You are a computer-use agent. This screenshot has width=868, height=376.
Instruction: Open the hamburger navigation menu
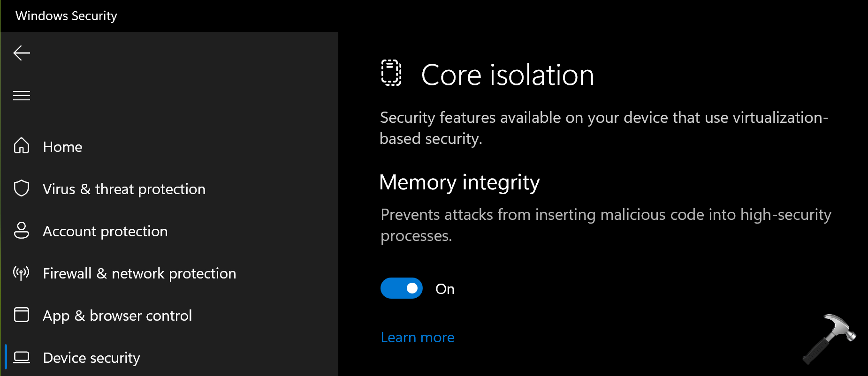(x=22, y=96)
